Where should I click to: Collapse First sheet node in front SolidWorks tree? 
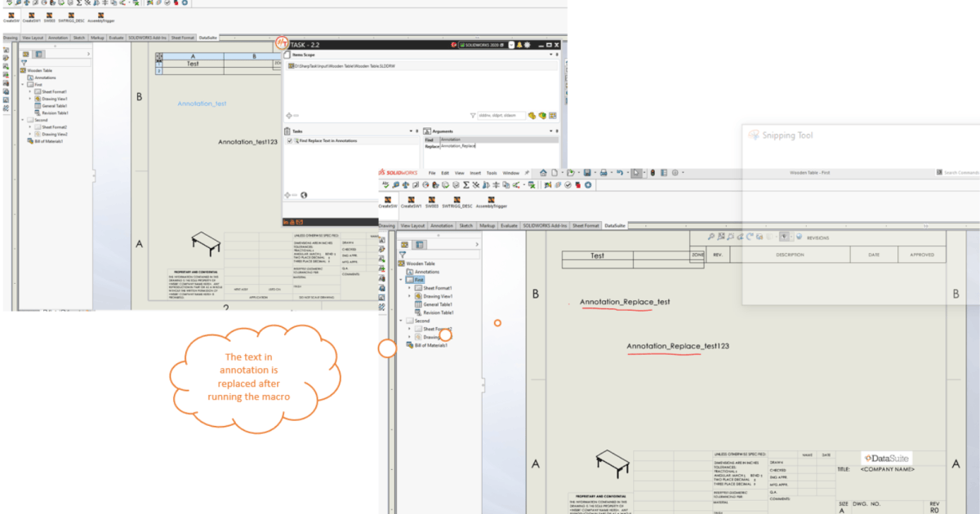click(x=401, y=279)
